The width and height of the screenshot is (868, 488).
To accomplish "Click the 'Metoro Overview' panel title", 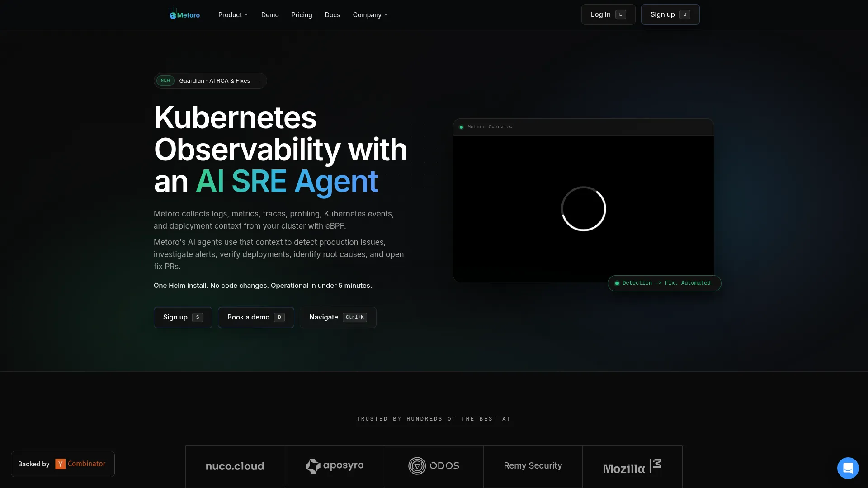I will point(490,127).
